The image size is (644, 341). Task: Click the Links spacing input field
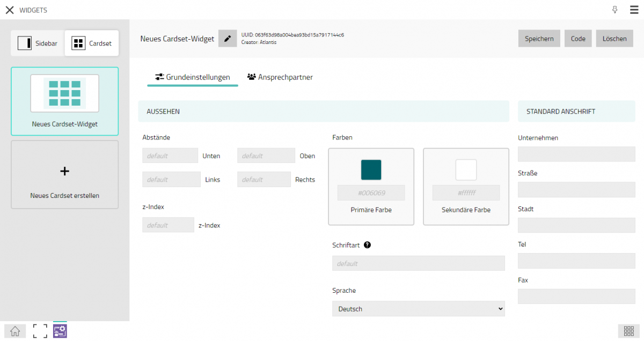pyautogui.click(x=171, y=179)
